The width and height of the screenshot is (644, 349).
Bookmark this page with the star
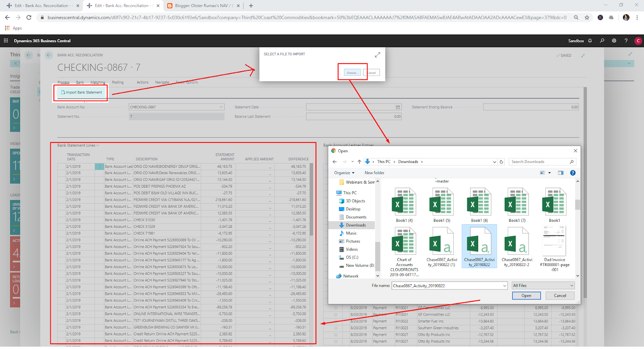point(587,17)
